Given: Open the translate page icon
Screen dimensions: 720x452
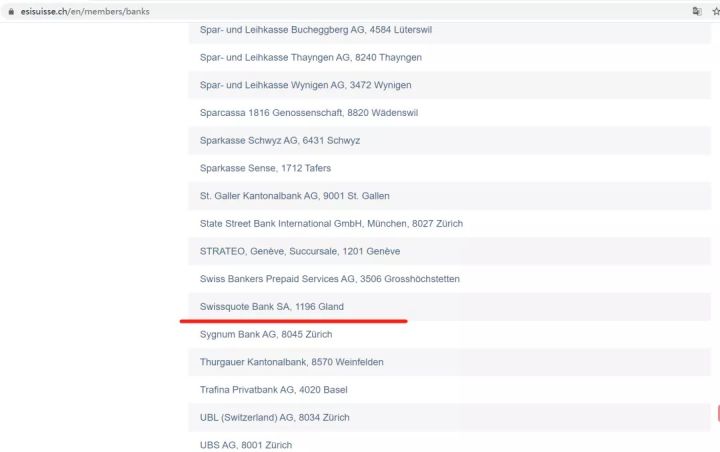Looking at the screenshot, I should pyautogui.click(x=697, y=11).
